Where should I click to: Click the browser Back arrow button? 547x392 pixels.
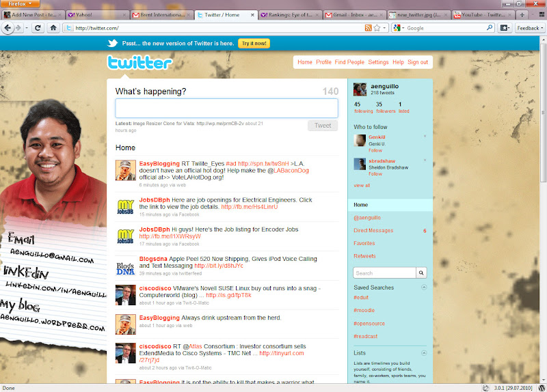click(x=8, y=28)
